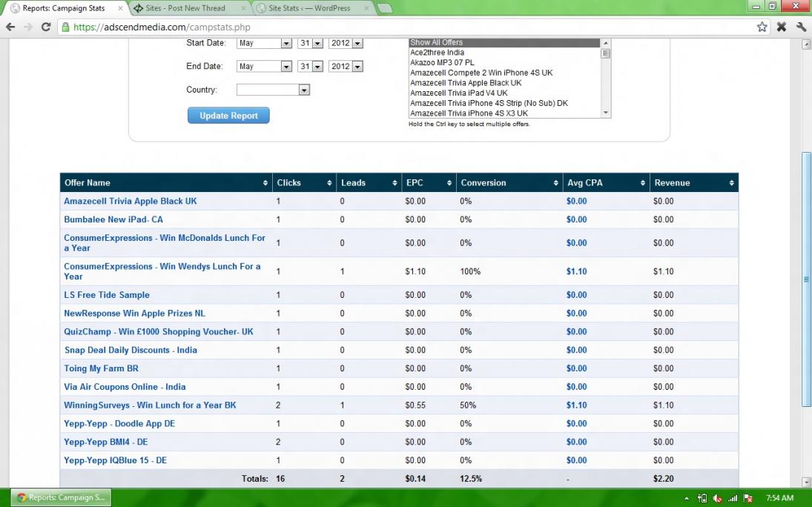Click the secure lock icon in address bar

65,27
